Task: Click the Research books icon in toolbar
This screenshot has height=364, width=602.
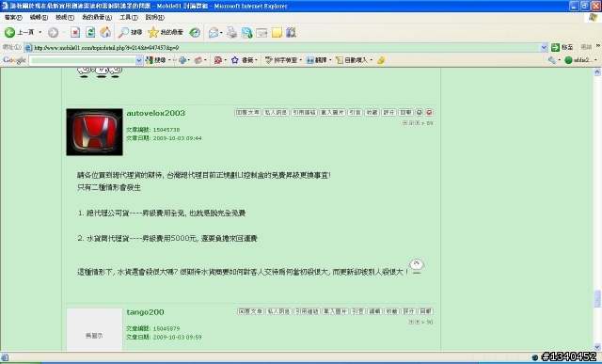Action: pos(292,33)
